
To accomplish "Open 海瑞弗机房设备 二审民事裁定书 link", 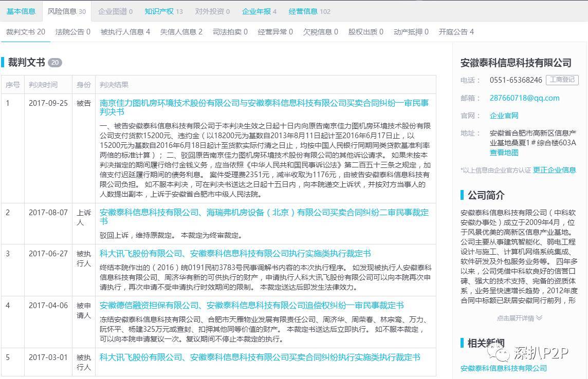I will click(264, 217).
